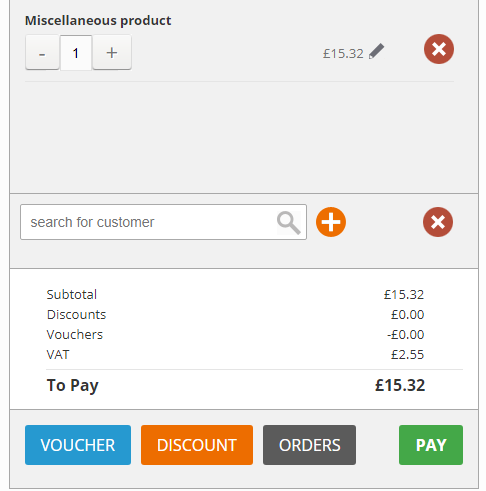Click the magnifier icon in customer search
The image size is (486, 491).
tap(289, 223)
